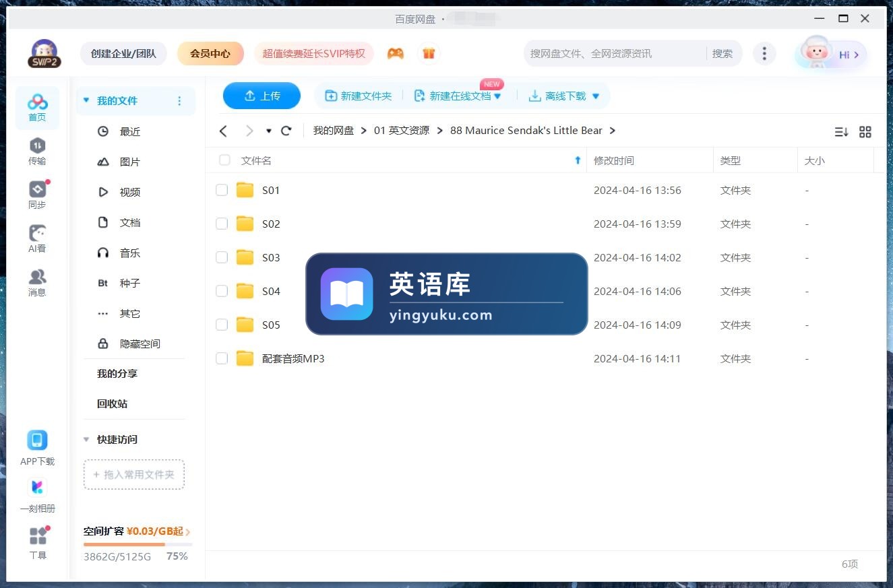Select 其它 in the sidebar
The width and height of the screenshot is (893, 588).
coord(130,313)
